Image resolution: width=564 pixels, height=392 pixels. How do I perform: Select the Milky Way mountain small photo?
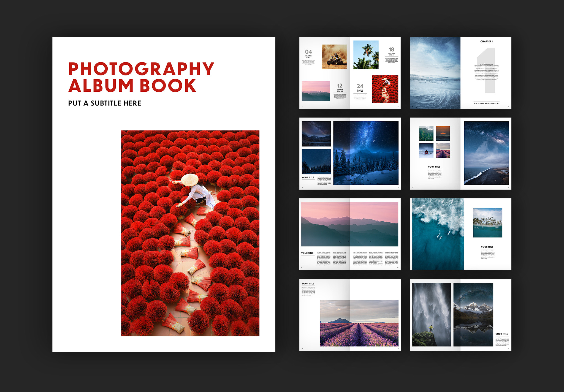click(x=316, y=134)
